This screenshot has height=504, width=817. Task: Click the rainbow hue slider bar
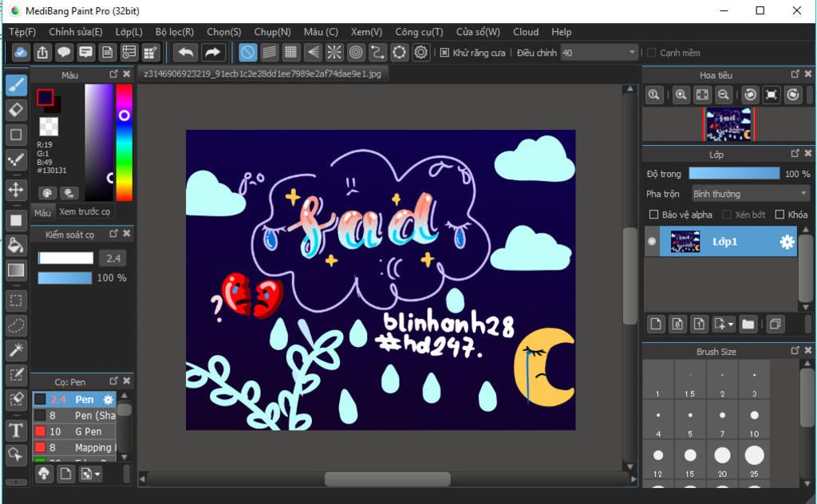tap(124, 142)
